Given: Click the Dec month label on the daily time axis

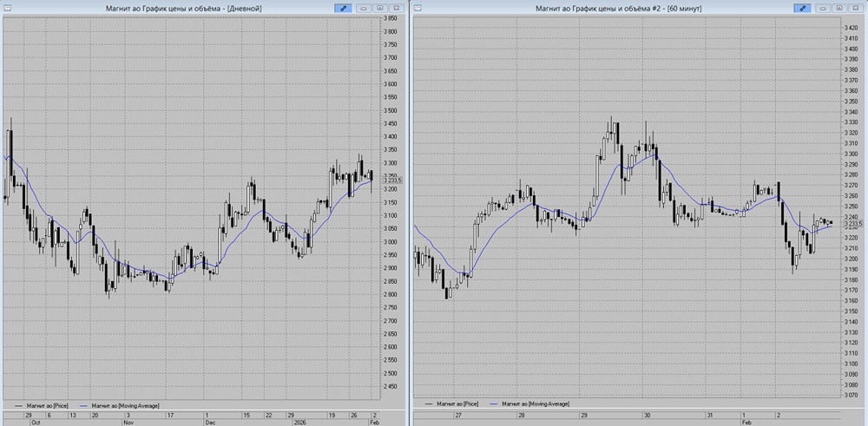Looking at the screenshot, I should coord(210,422).
